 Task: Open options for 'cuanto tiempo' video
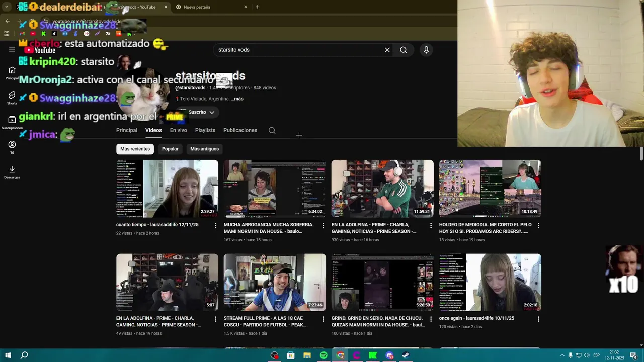coord(216,226)
